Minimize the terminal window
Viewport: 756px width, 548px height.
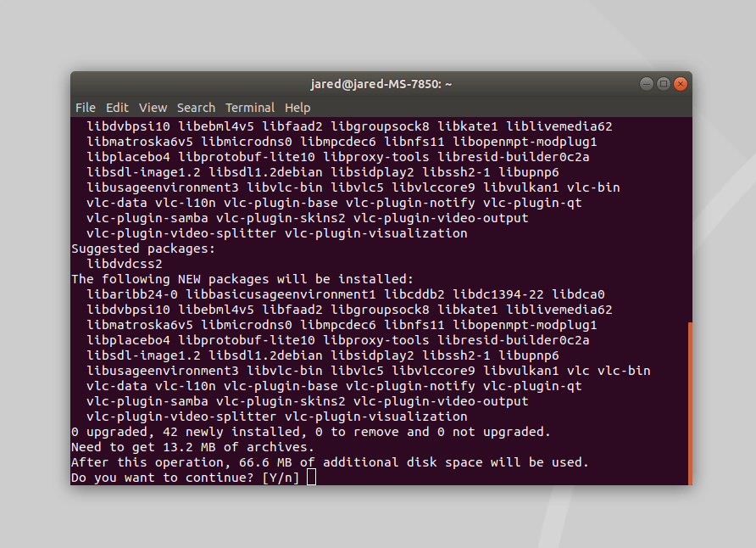tap(646, 84)
